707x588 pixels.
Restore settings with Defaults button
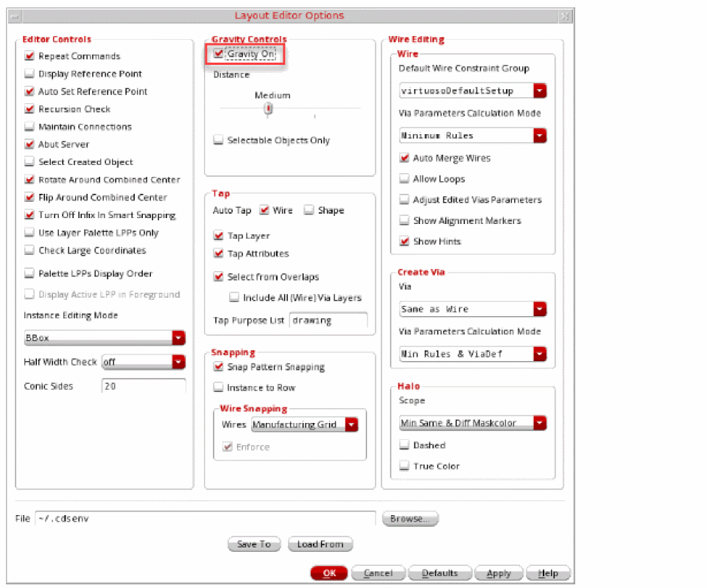coord(440,573)
